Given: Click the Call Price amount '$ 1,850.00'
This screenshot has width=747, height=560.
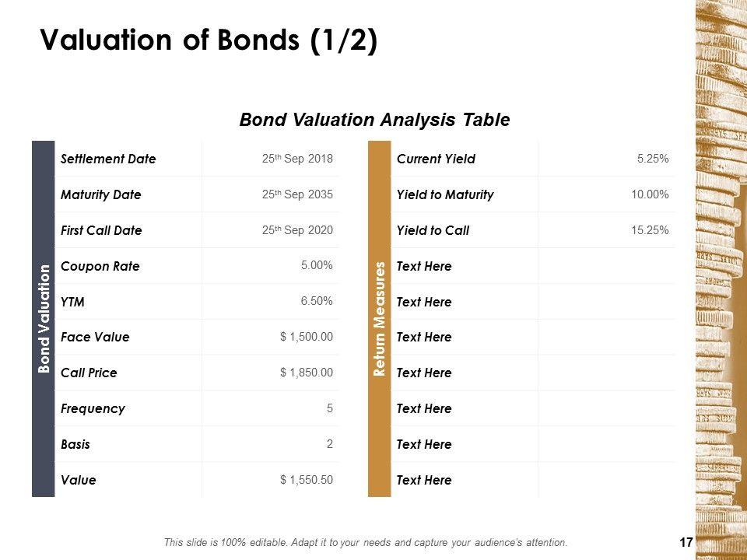Looking at the screenshot, I should 307,373.
